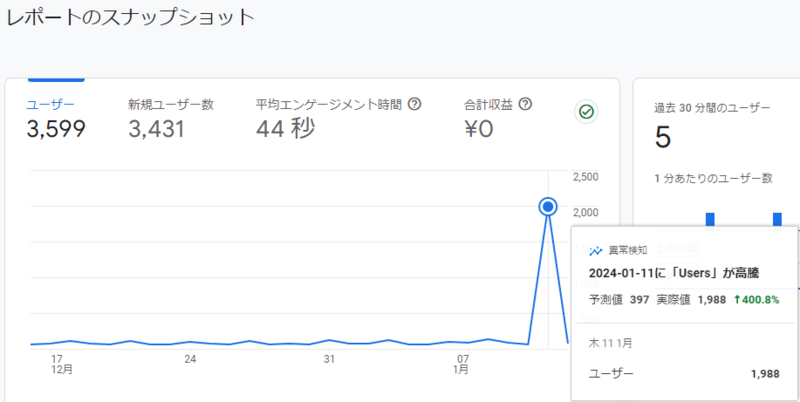Click the blue anomaly data point on chart
This screenshot has width=800, height=402.
(x=548, y=207)
